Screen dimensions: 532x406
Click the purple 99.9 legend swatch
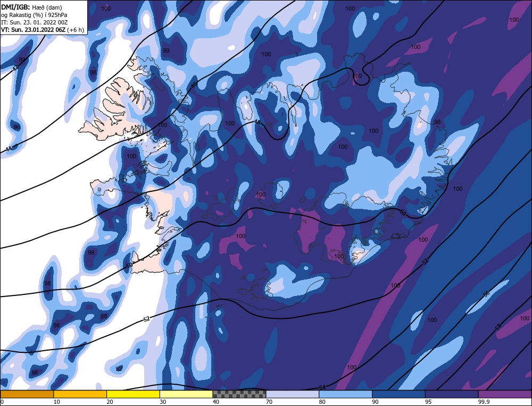click(505, 394)
